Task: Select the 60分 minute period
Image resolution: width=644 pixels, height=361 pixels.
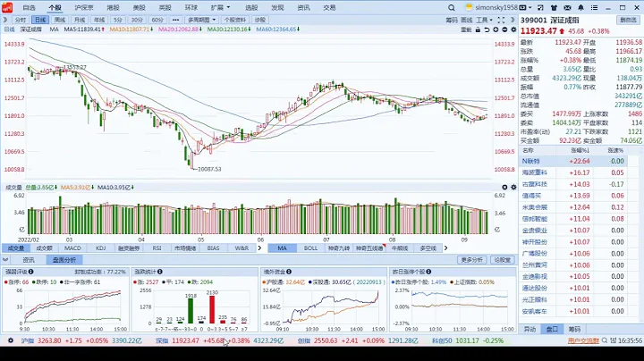Action: (x=157, y=20)
